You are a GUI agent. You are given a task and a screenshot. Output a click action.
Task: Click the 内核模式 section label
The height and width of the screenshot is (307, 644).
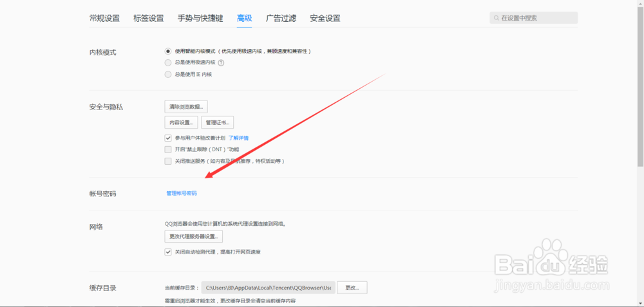point(102,53)
